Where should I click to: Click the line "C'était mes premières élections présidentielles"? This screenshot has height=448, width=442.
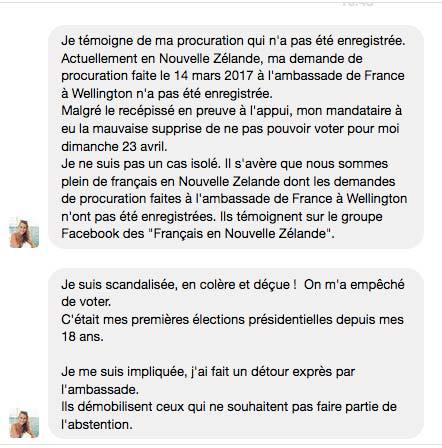point(232,319)
